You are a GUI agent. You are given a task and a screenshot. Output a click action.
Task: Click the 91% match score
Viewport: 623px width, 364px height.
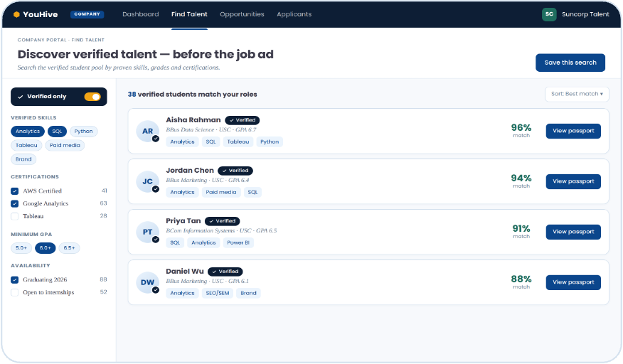521,229
